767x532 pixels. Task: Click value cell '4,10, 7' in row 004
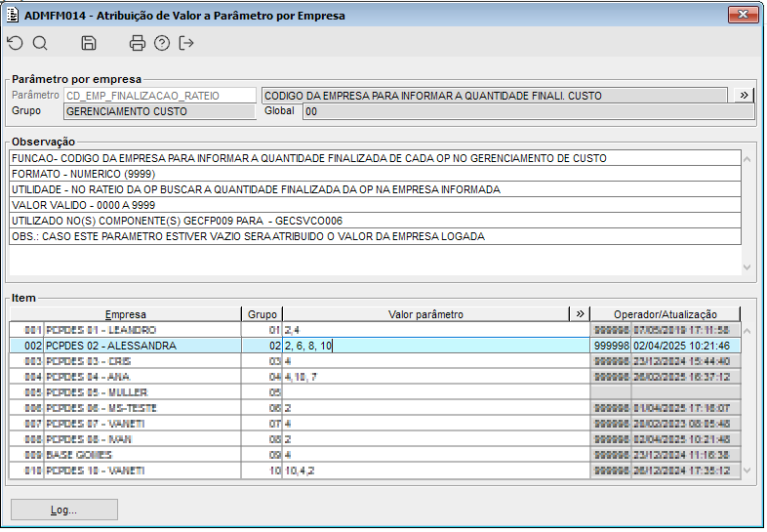pos(436,377)
